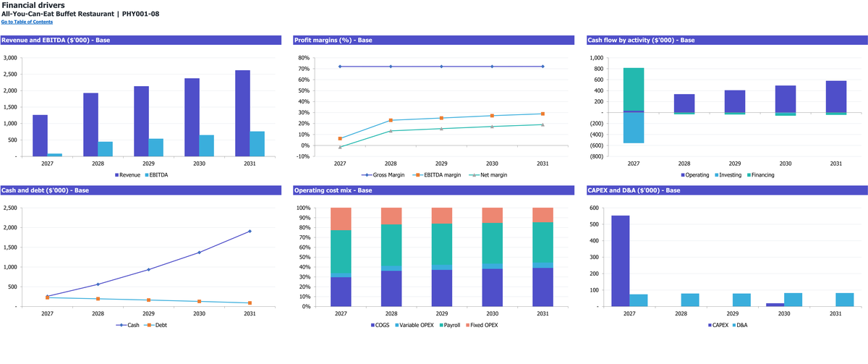
Task: Click the 2031 Cash line data point
Action: (250, 232)
